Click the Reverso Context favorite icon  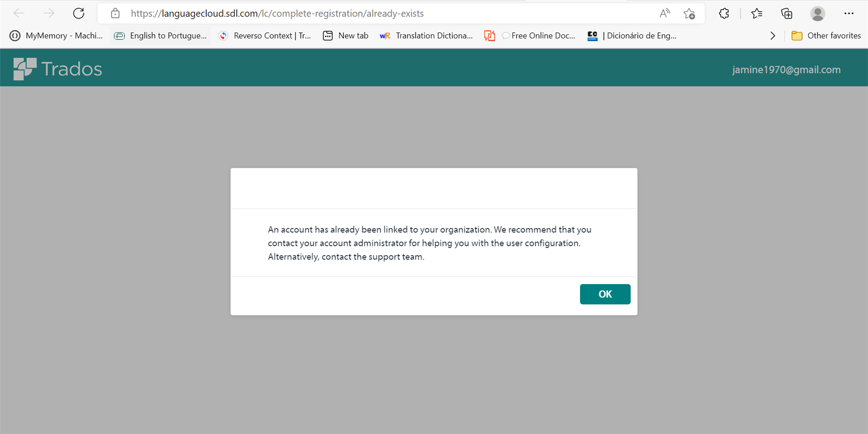pyautogui.click(x=223, y=35)
